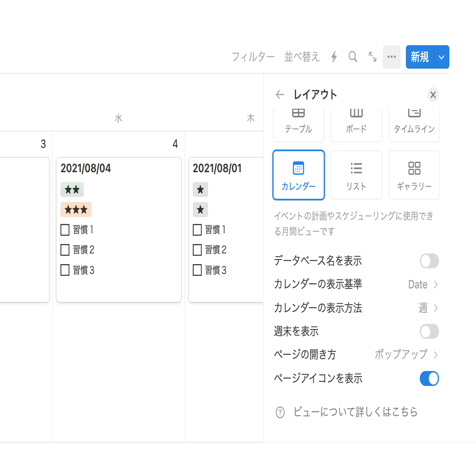Open the 並べ替え sort menu
This screenshot has width=476, height=476.
pyautogui.click(x=302, y=57)
